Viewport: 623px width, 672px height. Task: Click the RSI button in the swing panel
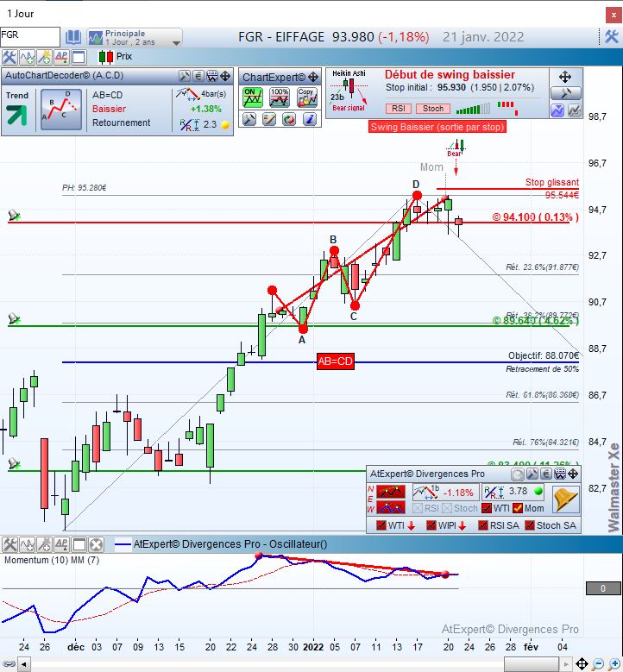pyautogui.click(x=399, y=109)
